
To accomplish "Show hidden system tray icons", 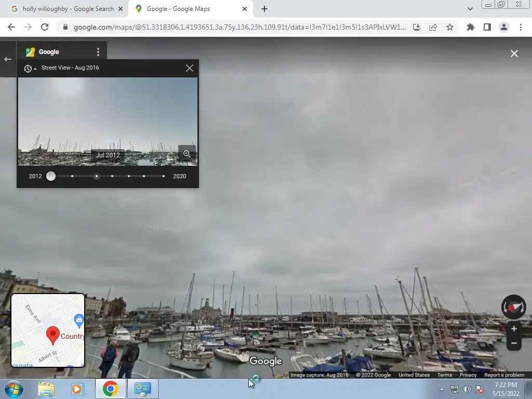I will click(x=442, y=389).
